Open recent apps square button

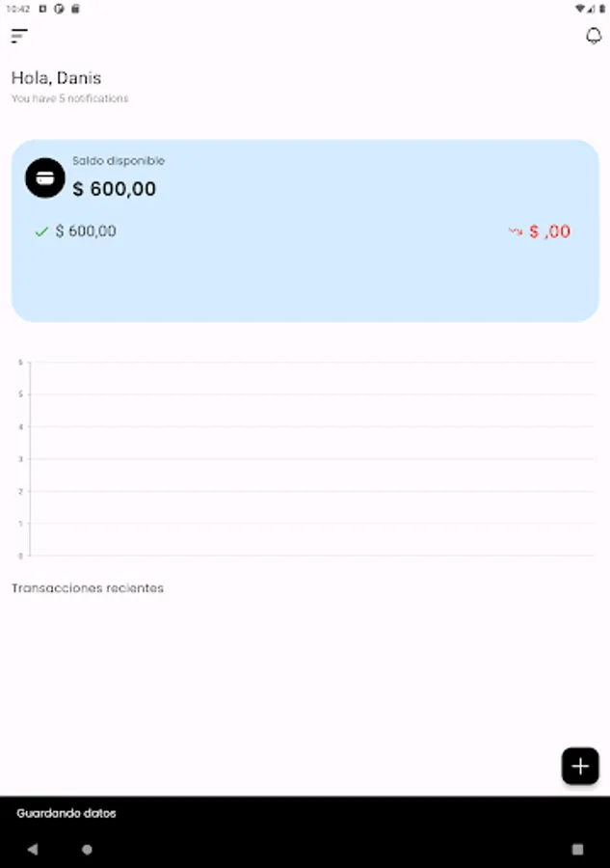577,850
